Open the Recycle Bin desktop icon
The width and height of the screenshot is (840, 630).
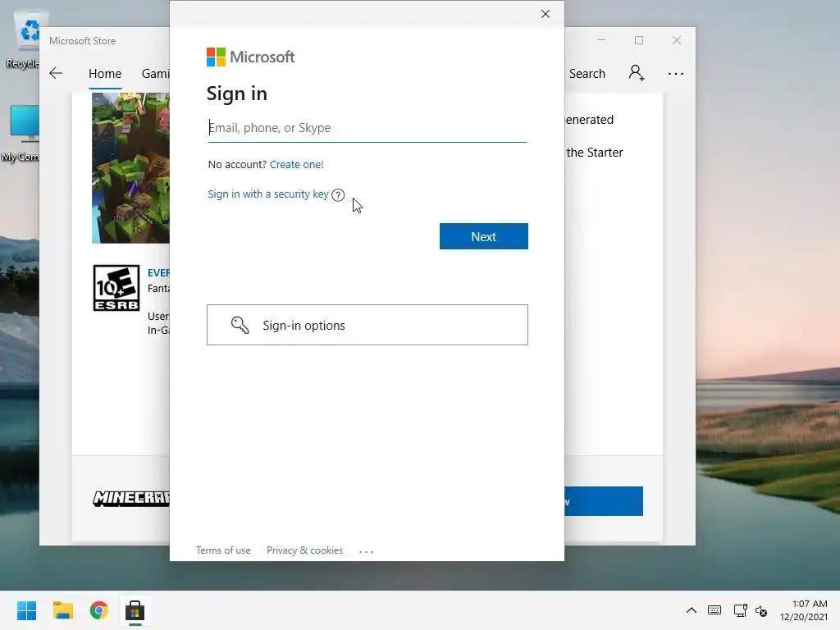point(22,40)
